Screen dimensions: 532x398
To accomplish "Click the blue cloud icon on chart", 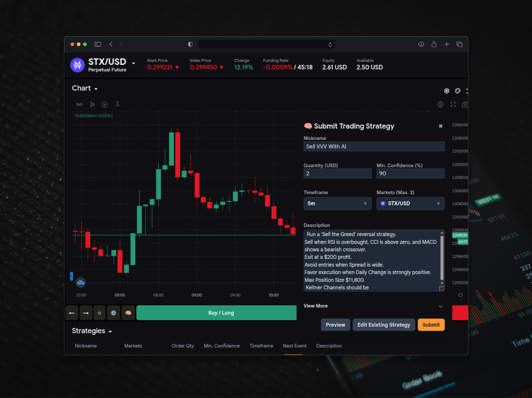I will tap(81, 282).
